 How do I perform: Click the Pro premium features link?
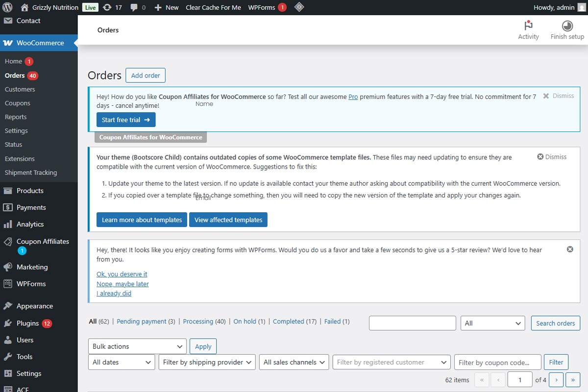(x=353, y=97)
